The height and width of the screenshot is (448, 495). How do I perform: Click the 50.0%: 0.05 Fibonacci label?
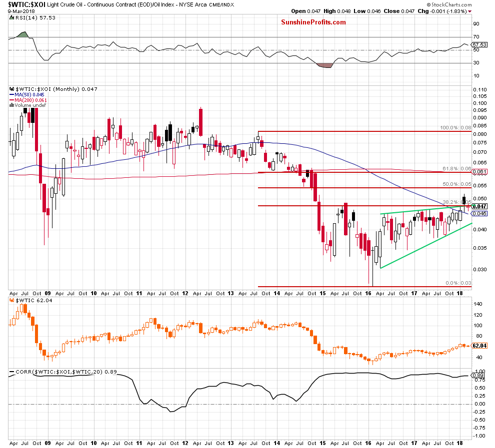point(457,184)
